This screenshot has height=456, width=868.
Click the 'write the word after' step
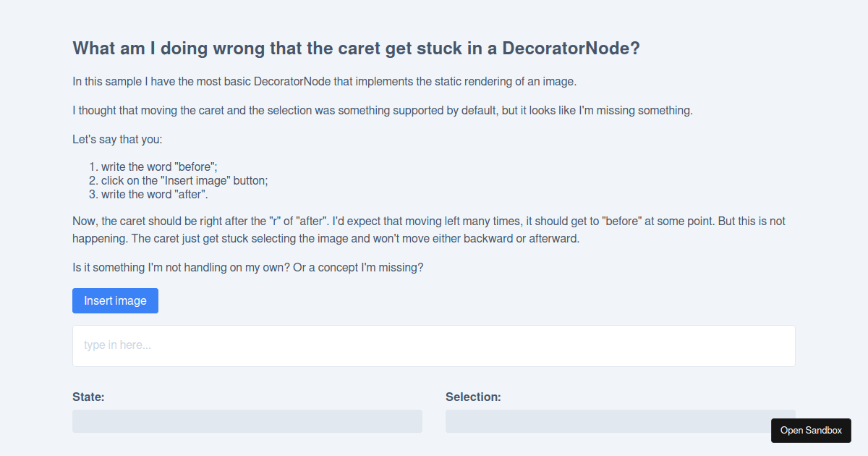coord(164,194)
